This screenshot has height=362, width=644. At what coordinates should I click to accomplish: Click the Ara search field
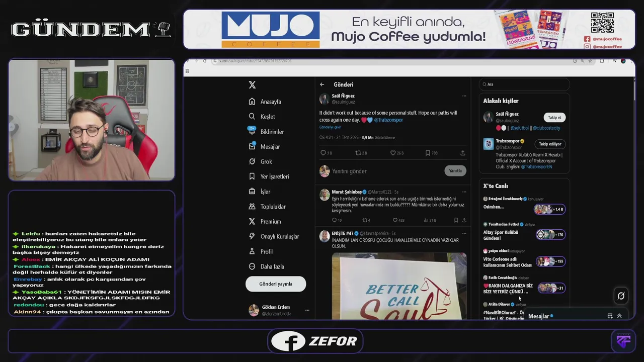tap(524, 84)
